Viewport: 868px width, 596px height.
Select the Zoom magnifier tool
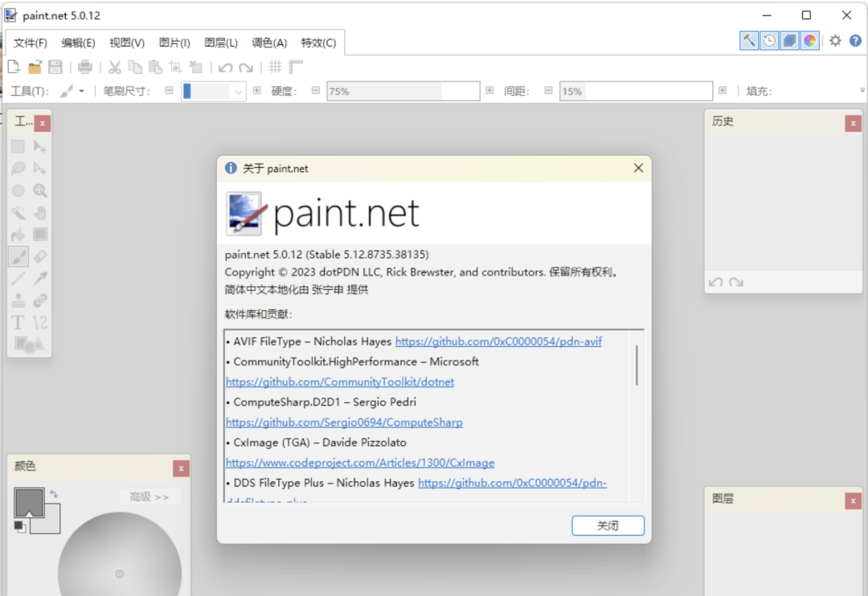(x=40, y=191)
